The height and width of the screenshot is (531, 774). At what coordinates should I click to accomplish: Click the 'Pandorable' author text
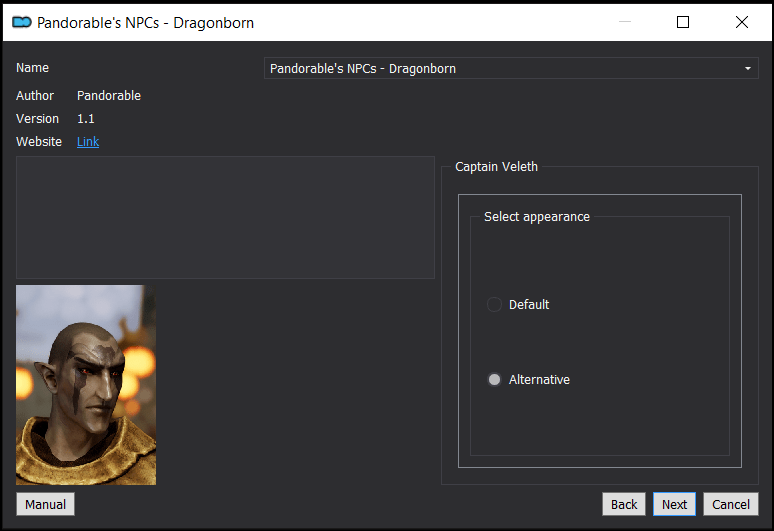point(109,96)
